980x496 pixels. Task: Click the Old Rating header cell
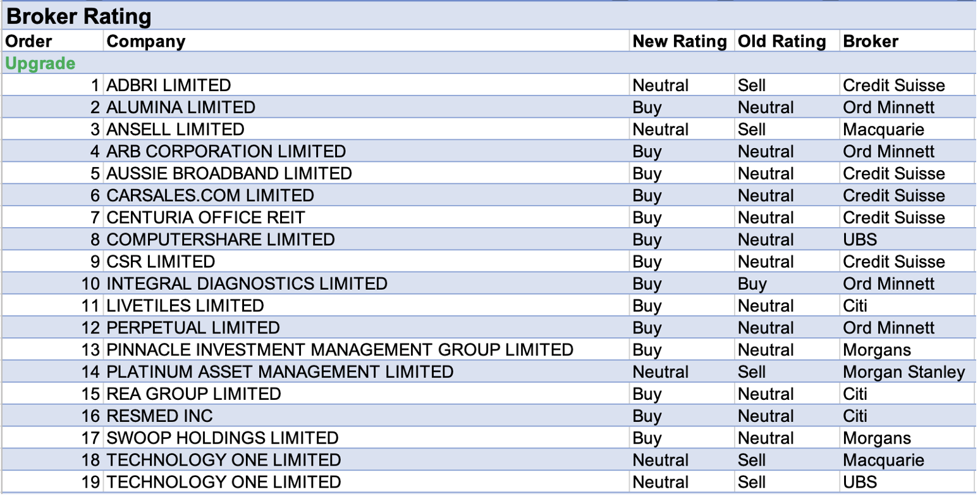click(782, 42)
